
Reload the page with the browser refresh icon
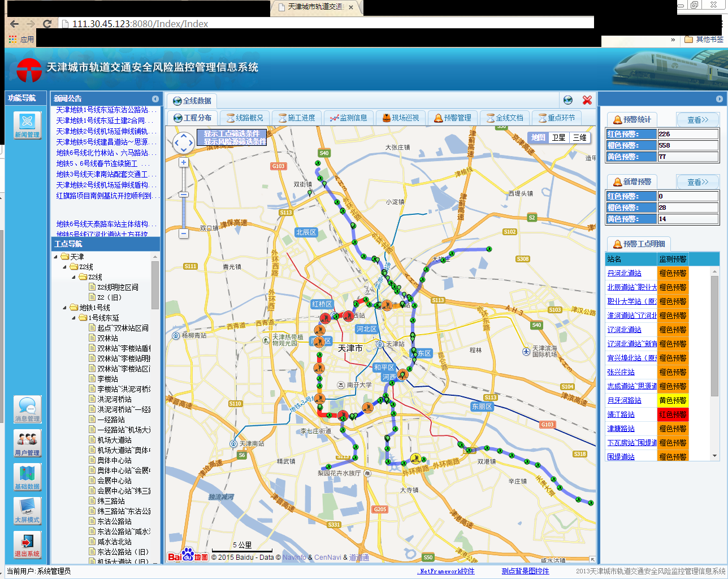pos(47,24)
